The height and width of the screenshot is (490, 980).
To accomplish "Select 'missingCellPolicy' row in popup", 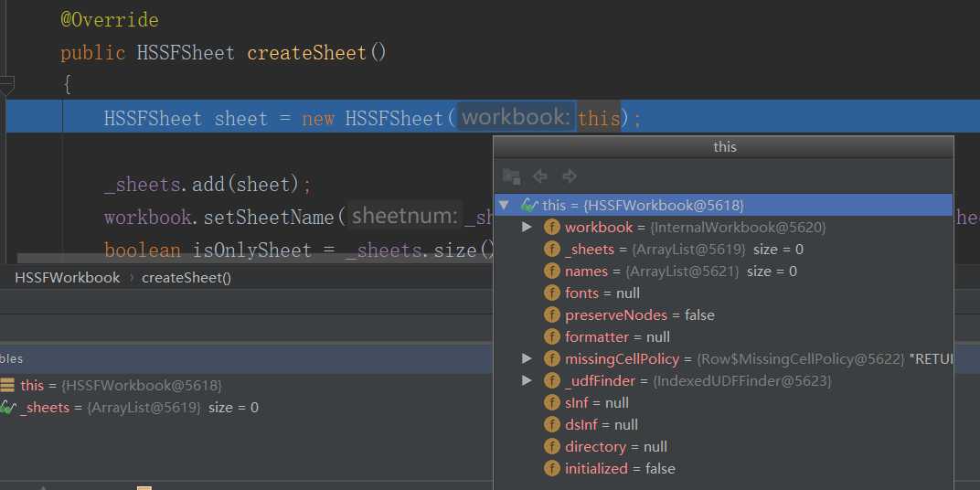I will [x=724, y=358].
